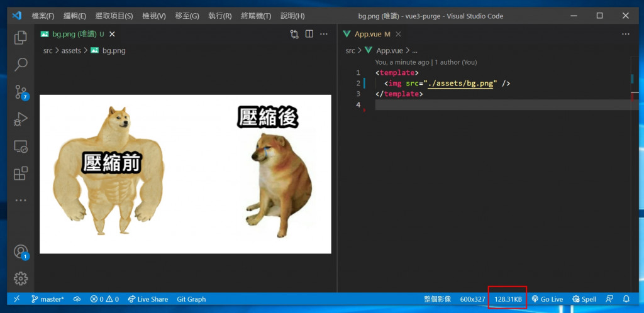The height and width of the screenshot is (313, 644).
Task: Expand the breadcrumb ellipsis in App.vue
Action: pyautogui.click(x=414, y=51)
